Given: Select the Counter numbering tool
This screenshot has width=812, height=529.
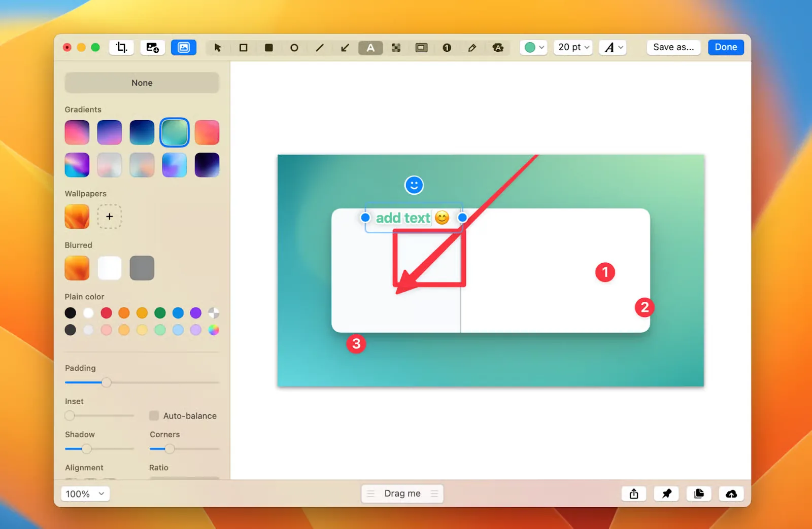Looking at the screenshot, I should tap(447, 47).
